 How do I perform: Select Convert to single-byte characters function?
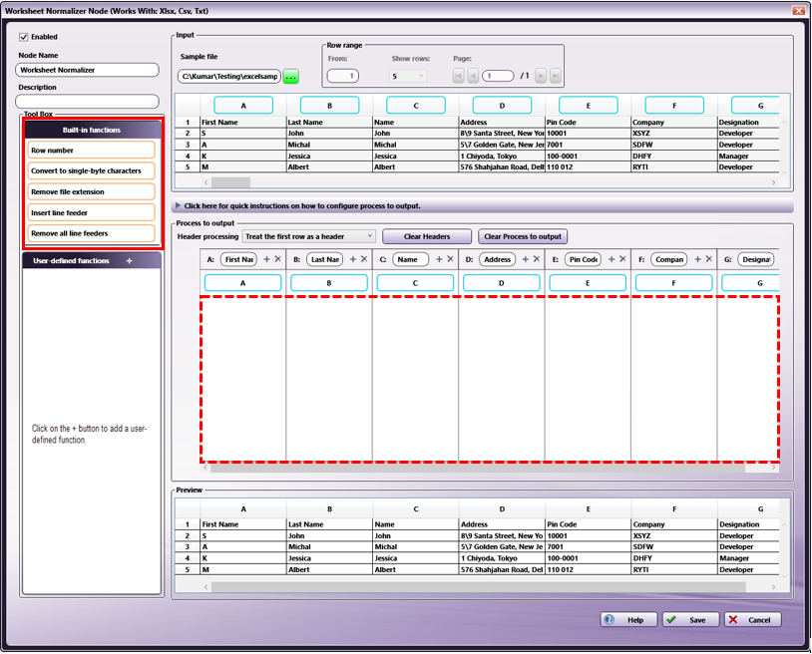click(x=91, y=170)
